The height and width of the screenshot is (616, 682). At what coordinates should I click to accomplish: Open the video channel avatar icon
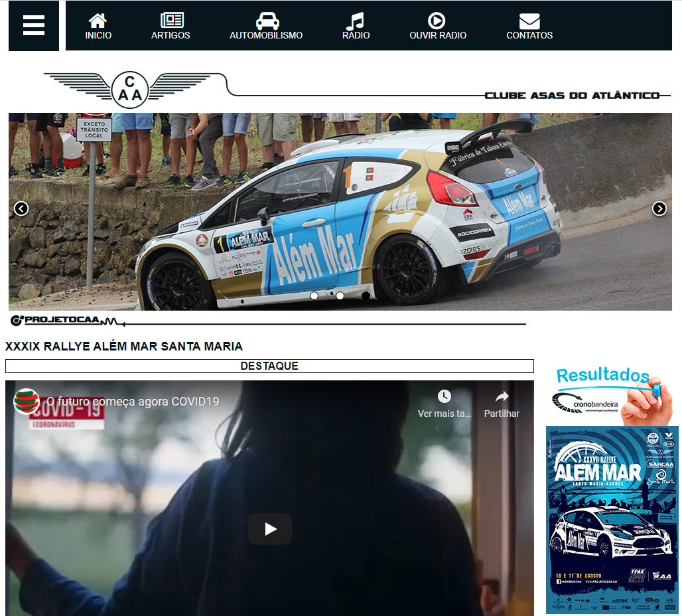27,402
